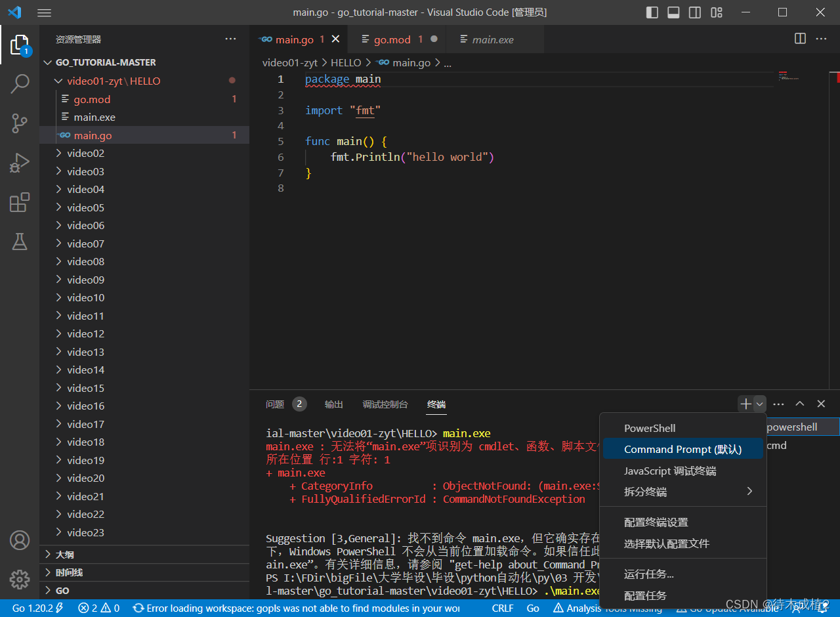Image resolution: width=840 pixels, height=617 pixels.
Task: Select the powershell terminal instance in list
Action: point(803,427)
